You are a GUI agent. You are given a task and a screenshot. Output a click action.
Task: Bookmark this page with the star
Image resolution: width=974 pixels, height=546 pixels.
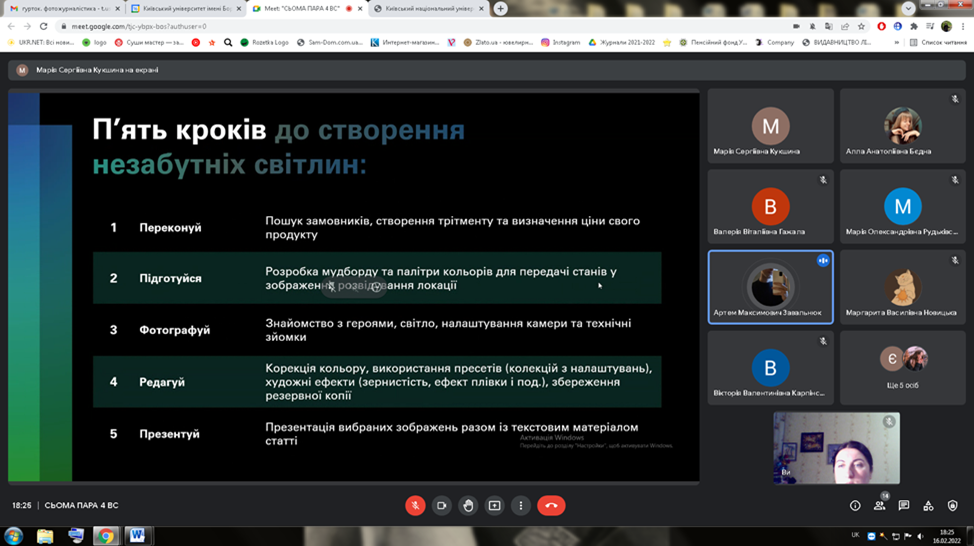861,26
